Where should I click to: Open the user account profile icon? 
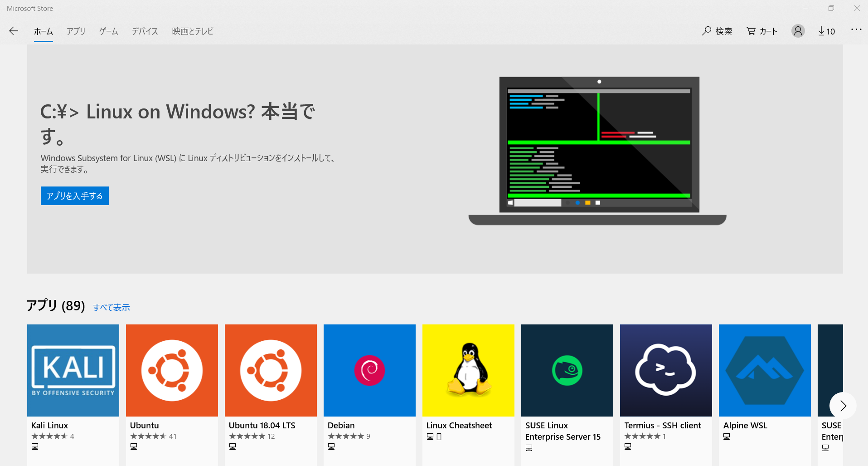(x=798, y=31)
